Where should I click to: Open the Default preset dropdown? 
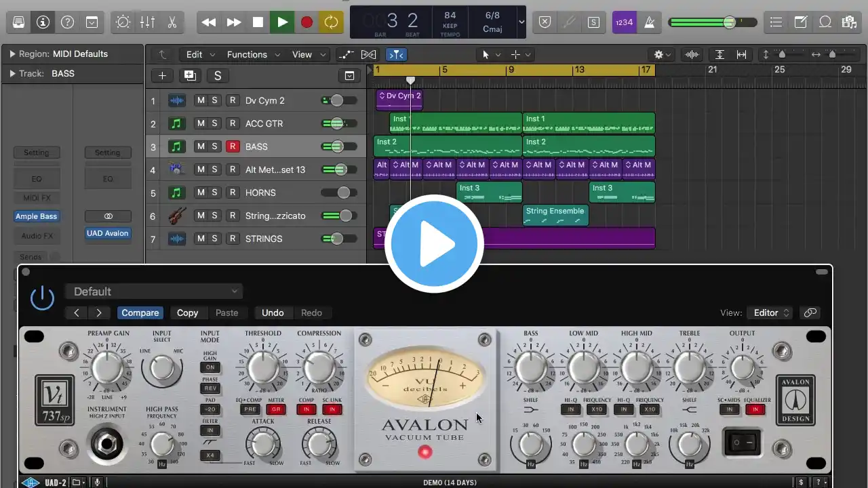(155, 291)
